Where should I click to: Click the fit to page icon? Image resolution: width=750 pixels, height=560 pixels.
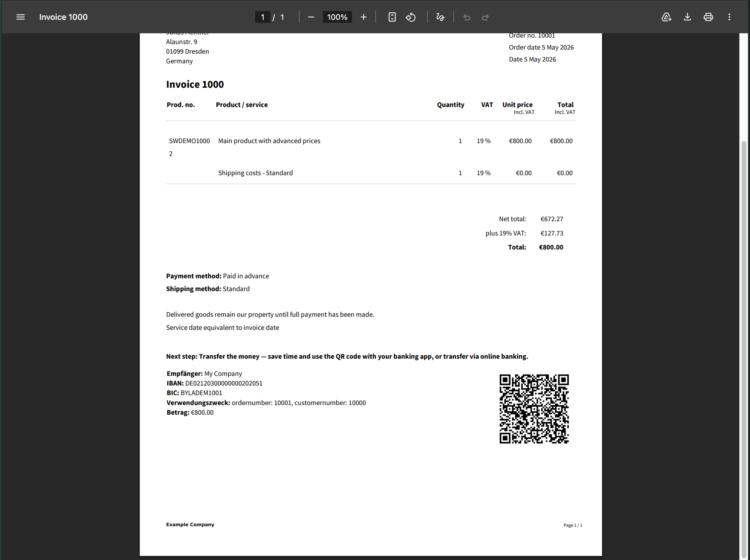(392, 17)
